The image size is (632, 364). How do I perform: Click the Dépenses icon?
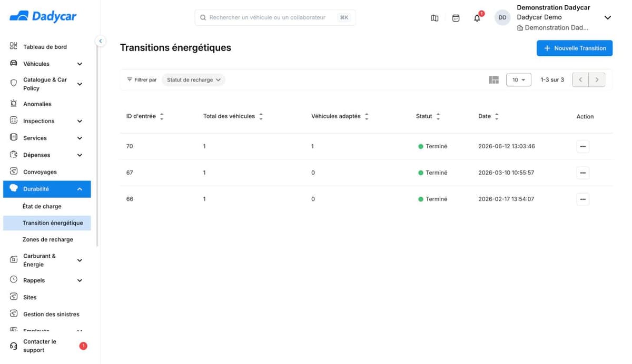click(14, 155)
